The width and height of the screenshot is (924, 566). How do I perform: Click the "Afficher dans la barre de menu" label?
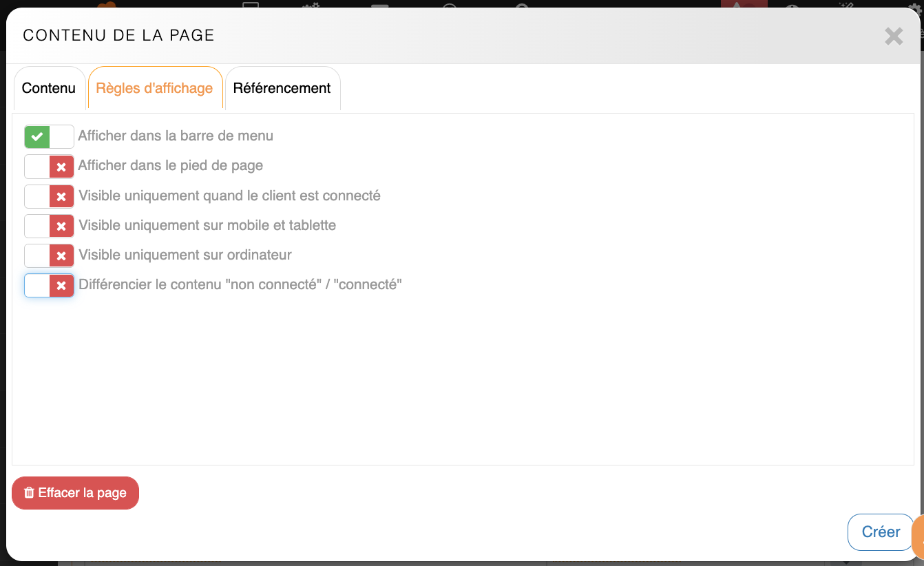click(x=176, y=136)
